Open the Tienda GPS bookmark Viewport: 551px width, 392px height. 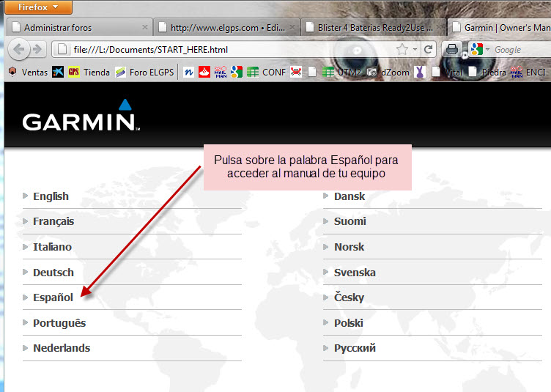point(89,72)
